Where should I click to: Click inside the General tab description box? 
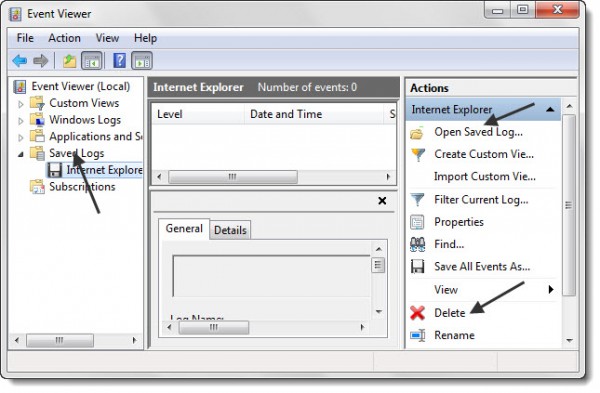point(271,276)
